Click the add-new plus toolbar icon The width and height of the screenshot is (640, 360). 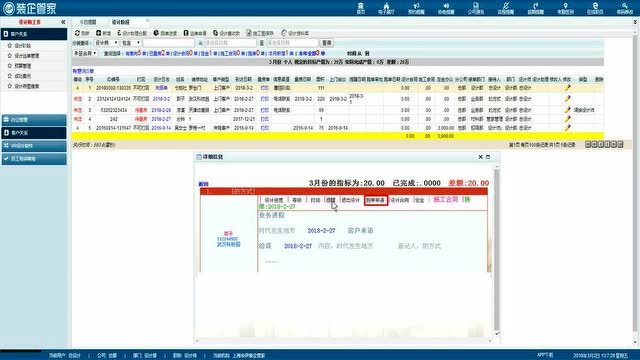pyautogui.click(x=104, y=33)
